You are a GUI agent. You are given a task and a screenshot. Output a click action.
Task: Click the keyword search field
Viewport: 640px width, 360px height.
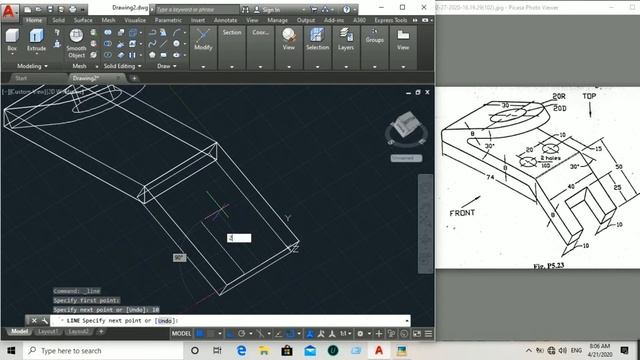[197, 9]
